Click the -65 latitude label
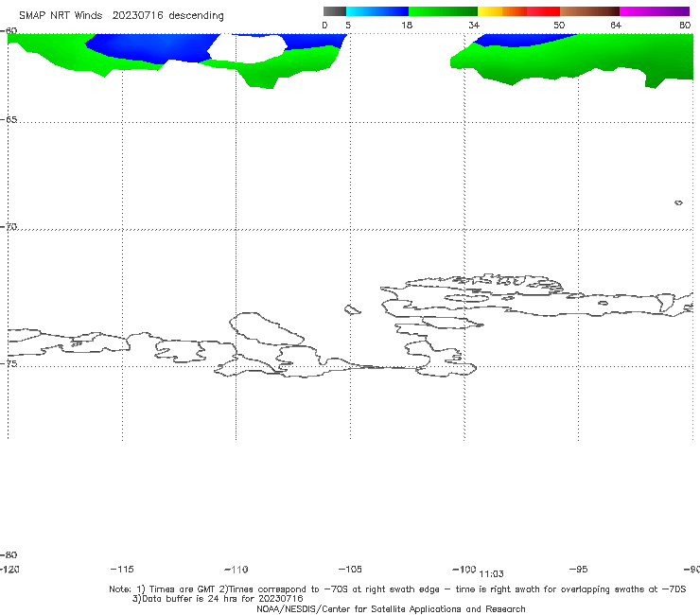Screen dimensions: 700x615 [9, 120]
